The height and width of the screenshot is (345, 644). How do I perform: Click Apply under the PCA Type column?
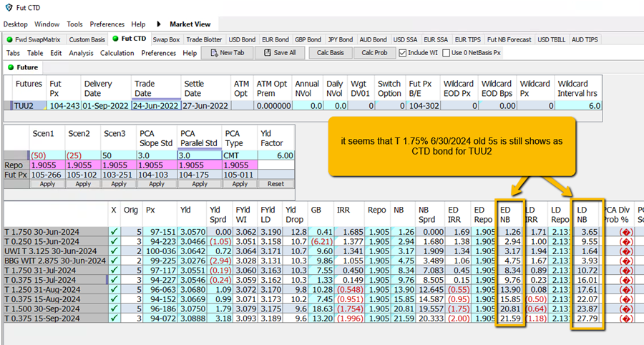click(240, 184)
